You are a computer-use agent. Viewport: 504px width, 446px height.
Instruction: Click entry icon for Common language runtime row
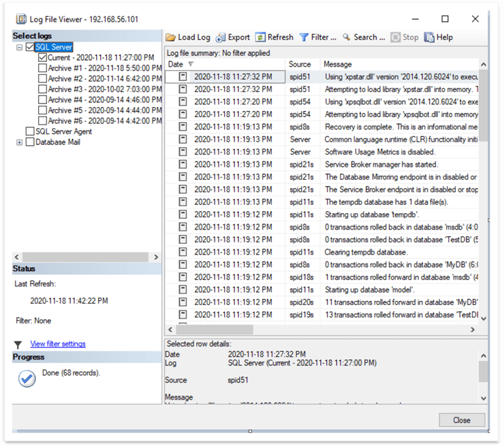pyautogui.click(x=183, y=139)
